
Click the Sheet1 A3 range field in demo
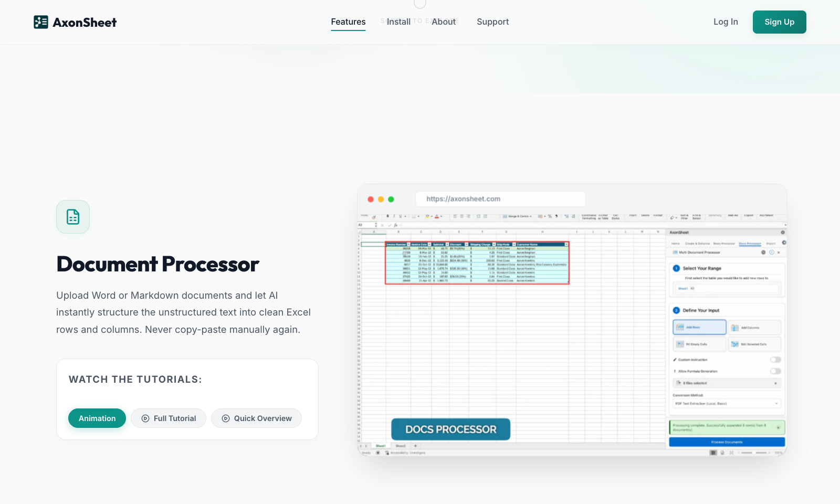coord(727,288)
